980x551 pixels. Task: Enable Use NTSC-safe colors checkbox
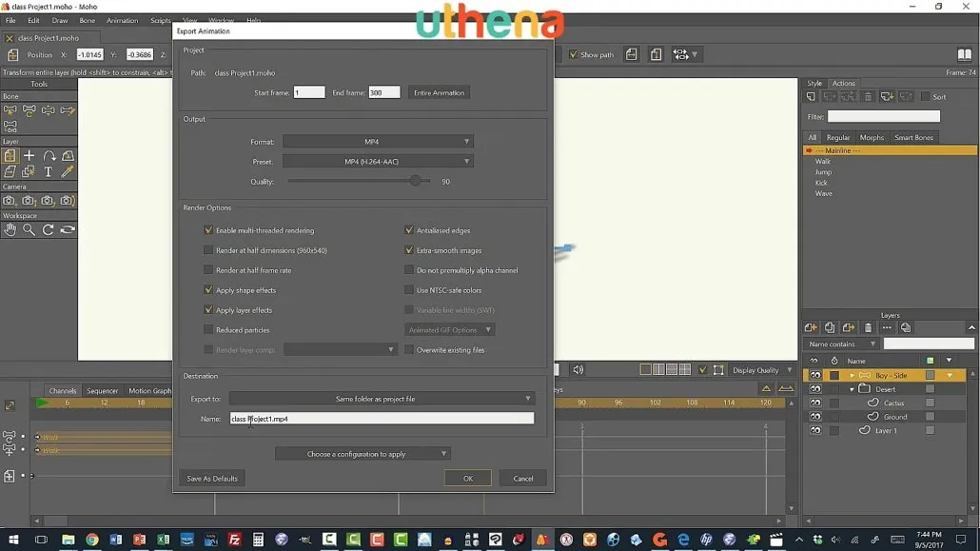tap(409, 290)
